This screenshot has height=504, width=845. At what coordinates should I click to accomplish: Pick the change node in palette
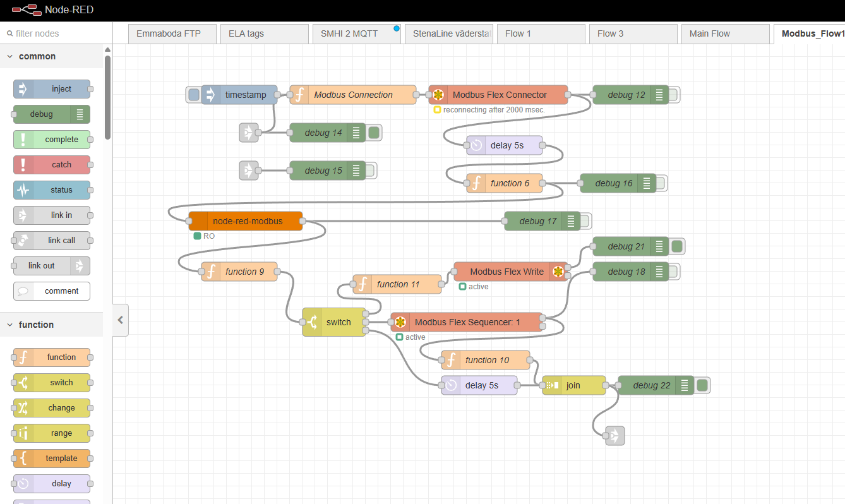click(x=52, y=408)
